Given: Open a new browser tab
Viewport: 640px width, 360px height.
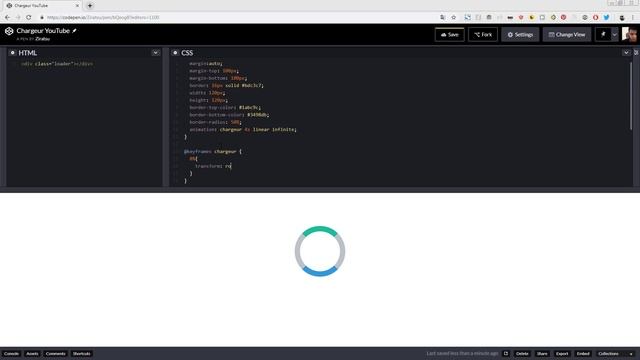Looking at the screenshot, I should click(90, 6).
